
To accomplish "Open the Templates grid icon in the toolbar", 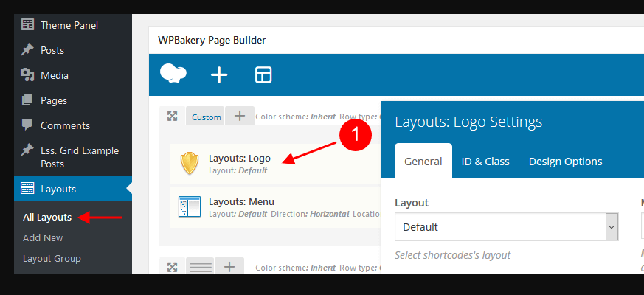I will (263, 74).
